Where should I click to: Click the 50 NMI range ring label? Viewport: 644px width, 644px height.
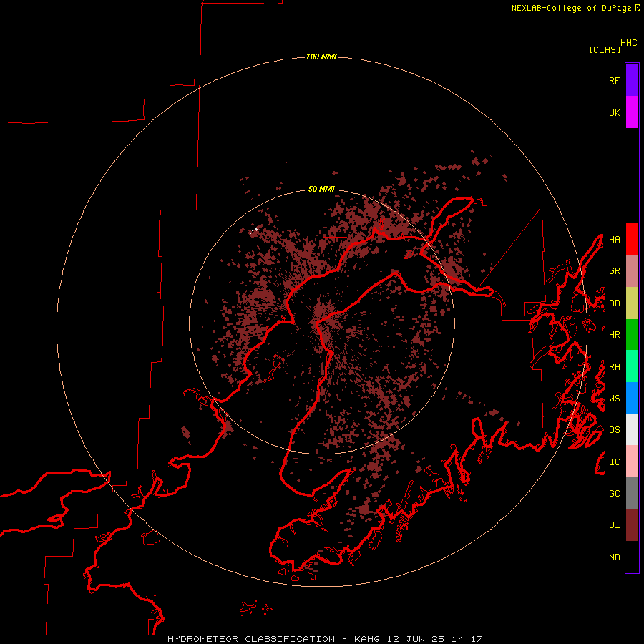pyautogui.click(x=321, y=190)
